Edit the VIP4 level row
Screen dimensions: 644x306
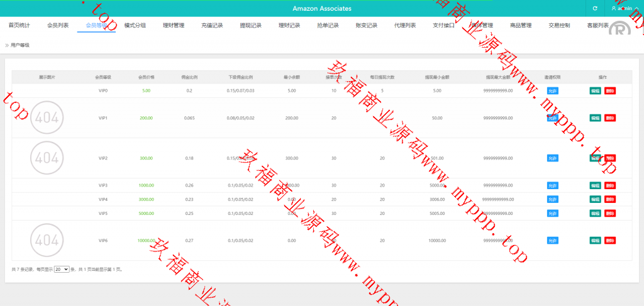[x=595, y=199]
